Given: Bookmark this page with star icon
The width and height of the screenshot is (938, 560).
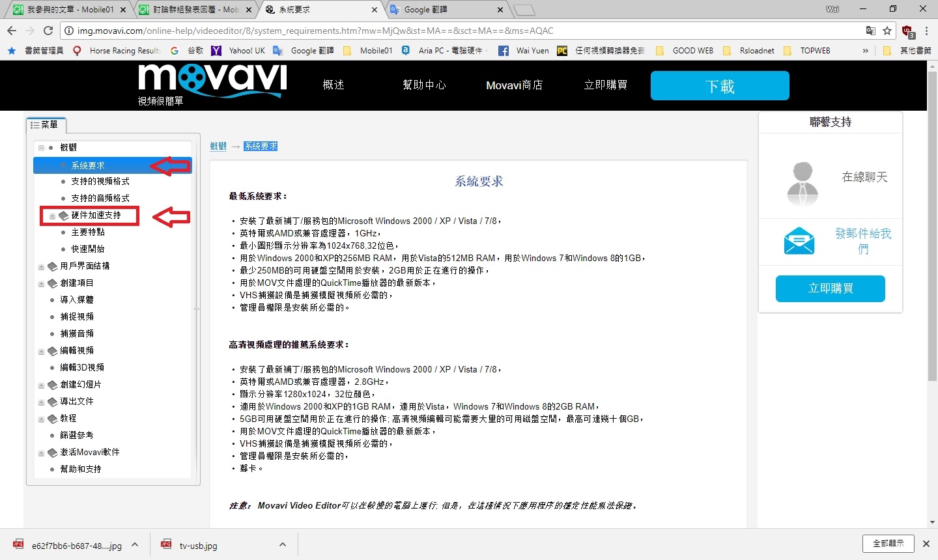Looking at the screenshot, I should pos(887,31).
